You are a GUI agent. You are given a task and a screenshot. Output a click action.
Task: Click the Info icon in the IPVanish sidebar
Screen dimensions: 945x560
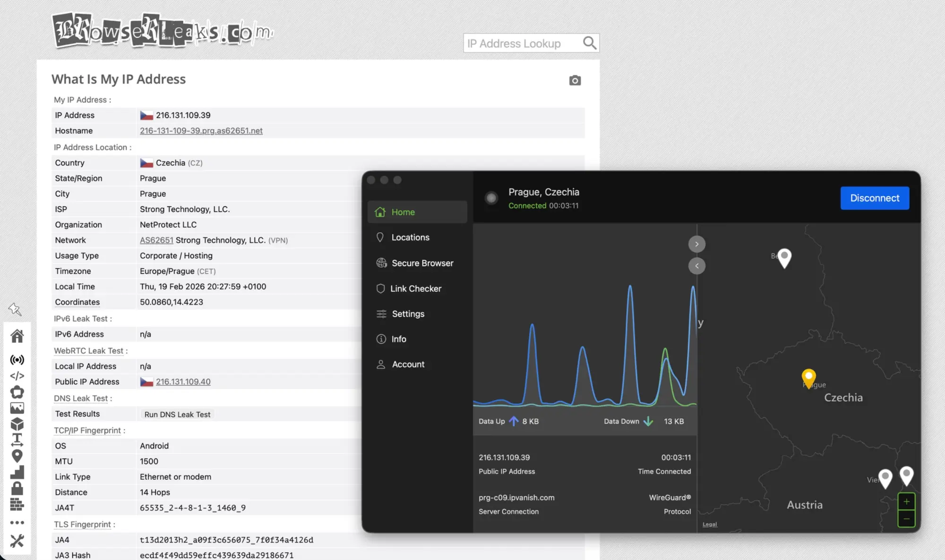point(381,339)
